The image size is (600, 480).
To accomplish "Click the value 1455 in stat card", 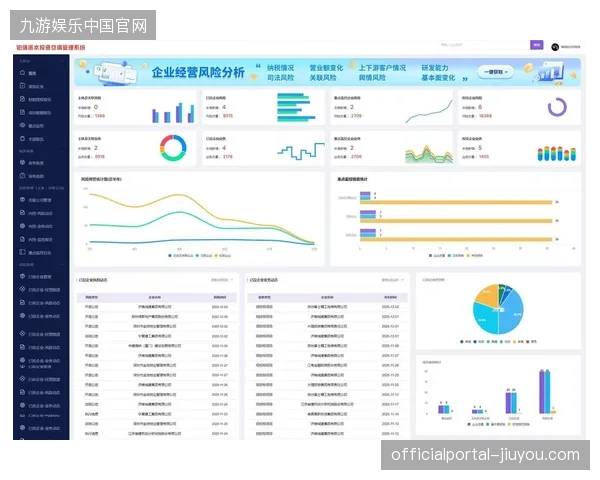I will click(484, 157).
